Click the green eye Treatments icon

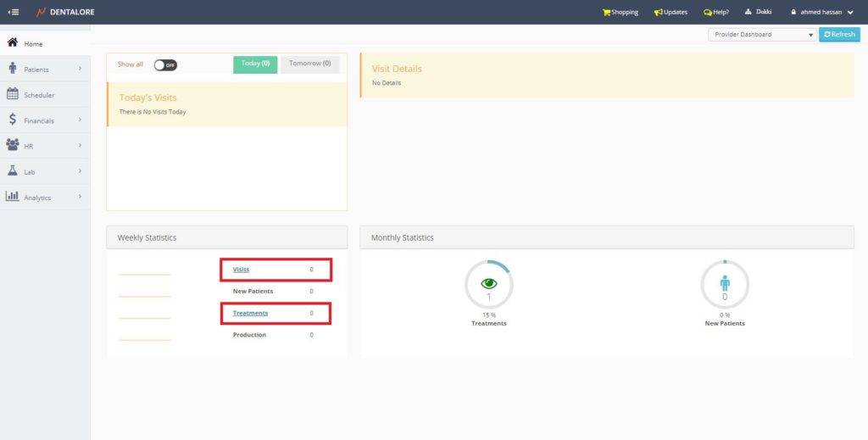488,283
